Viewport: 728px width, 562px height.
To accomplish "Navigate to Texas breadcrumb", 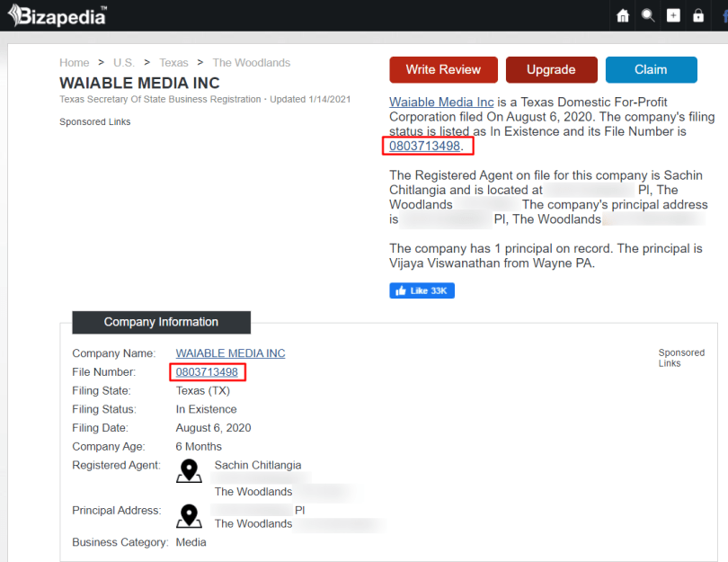I will pos(173,63).
